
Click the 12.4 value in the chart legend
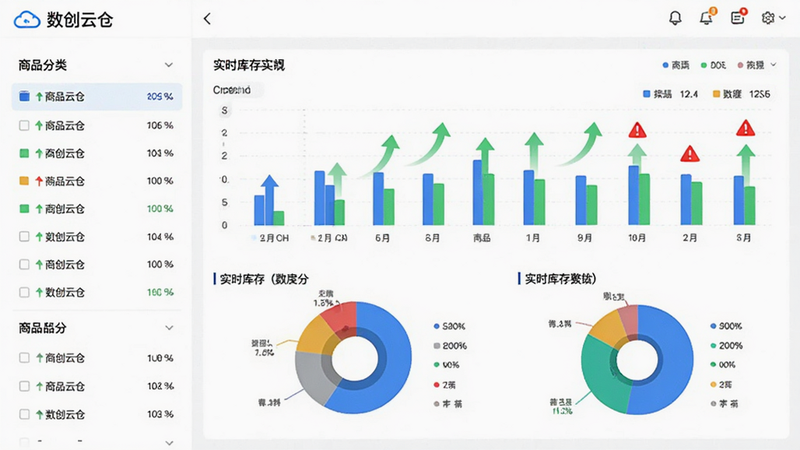pyautogui.click(x=689, y=94)
